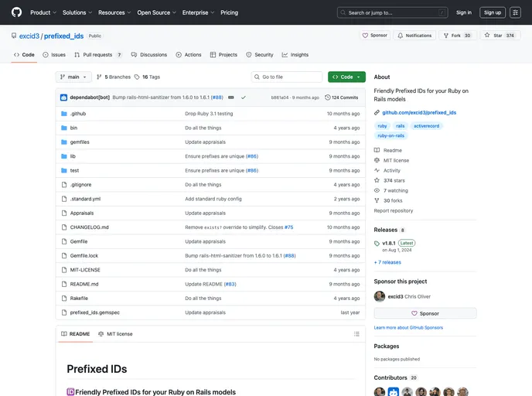Click the Sign in link
Image resolution: width=532 pixels, height=396 pixels.
pyautogui.click(x=464, y=12)
